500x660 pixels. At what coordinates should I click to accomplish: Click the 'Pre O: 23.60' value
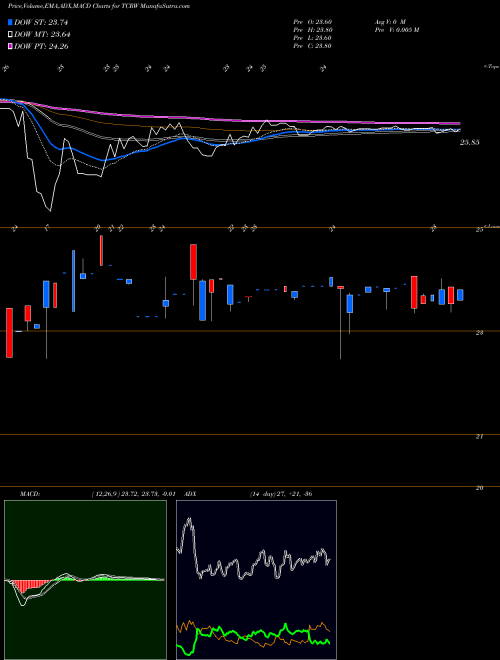tap(313, 21)
